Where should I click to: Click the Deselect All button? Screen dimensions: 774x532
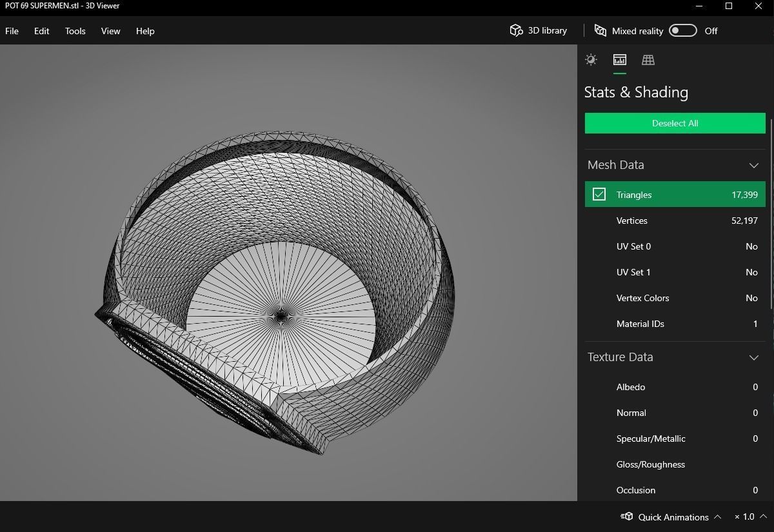point(675,123)
